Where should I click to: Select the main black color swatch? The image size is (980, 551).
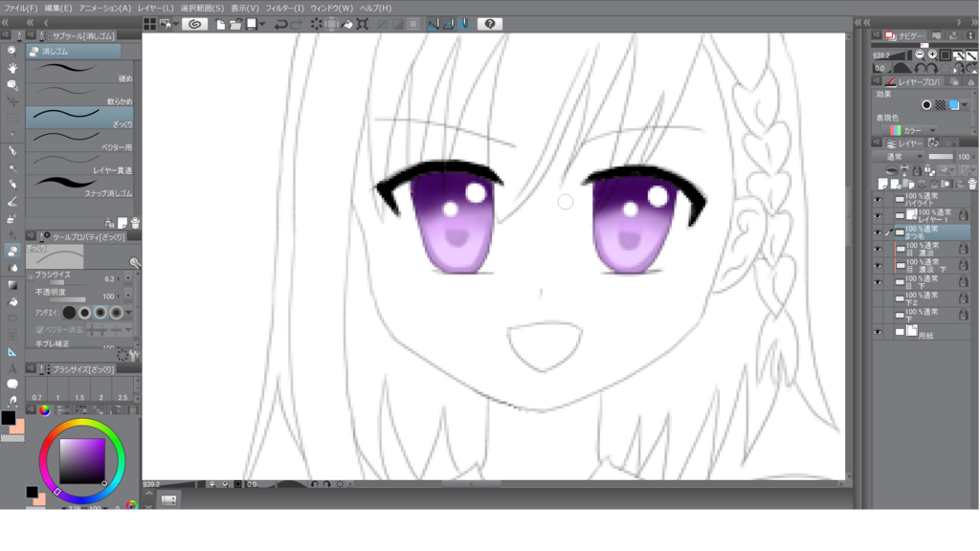(x=8, y=418)
